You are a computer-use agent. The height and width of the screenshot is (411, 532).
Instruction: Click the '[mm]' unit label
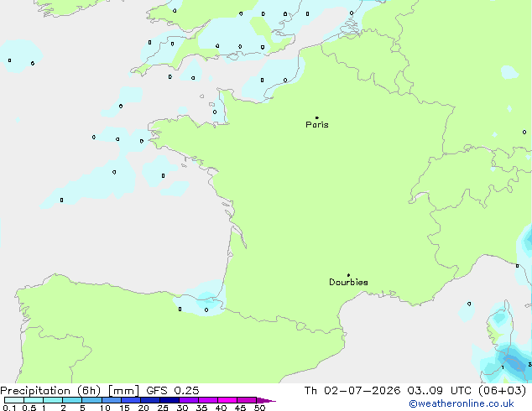coord(123,391)
